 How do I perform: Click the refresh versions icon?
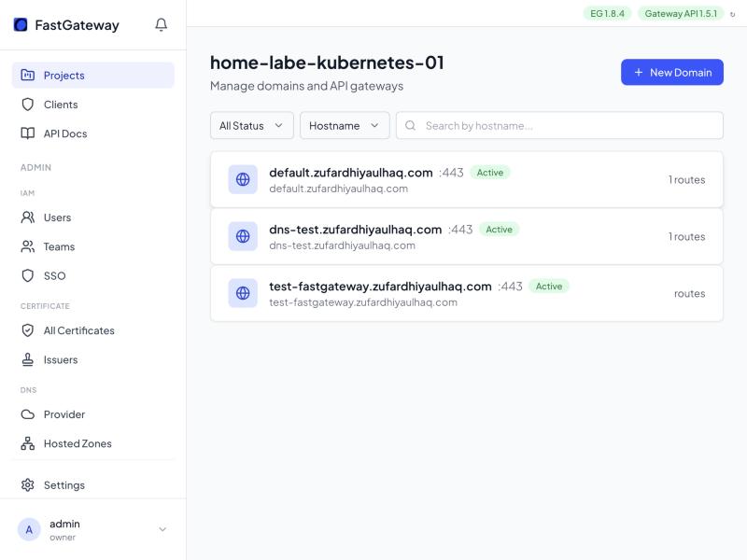click(x=733, y=14)
